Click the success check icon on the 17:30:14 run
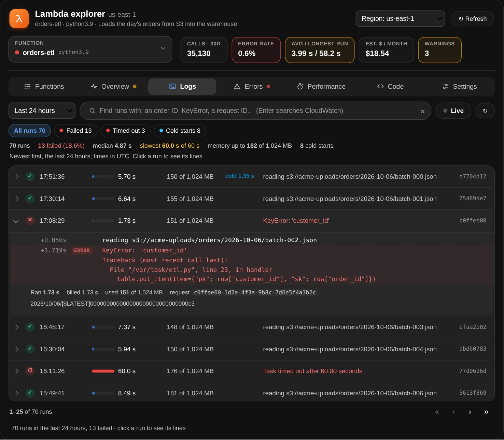 tap(30, 199)
